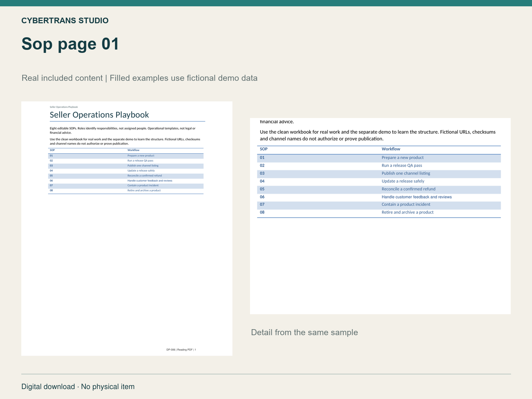Click the Workflow column header in detail

(x=391, y=149)
